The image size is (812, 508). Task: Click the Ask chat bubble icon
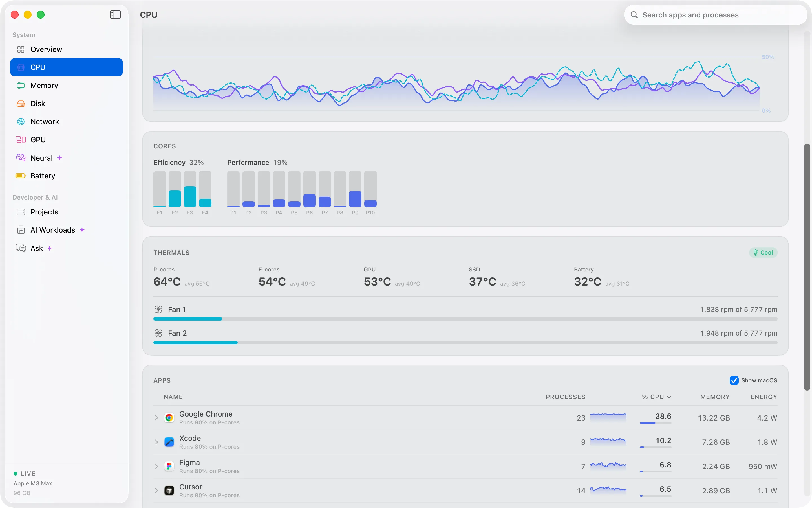tap(21, 248)
